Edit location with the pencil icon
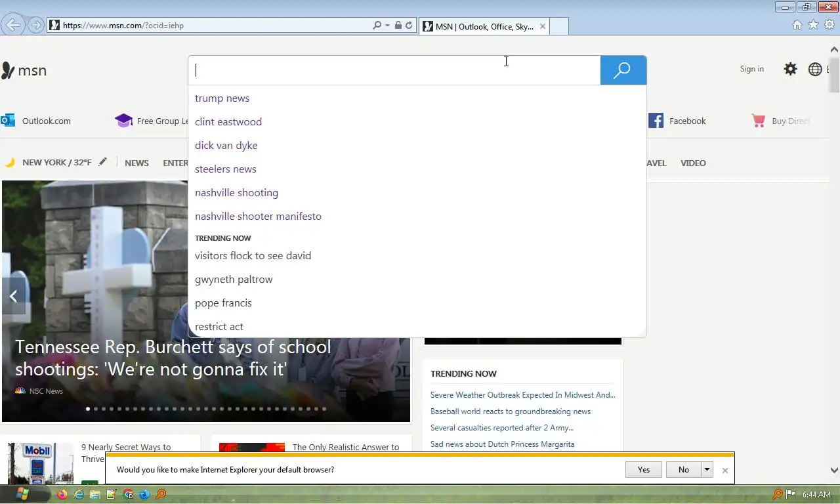Viewport: 840px width, 504px height. [x=102, y=162]
